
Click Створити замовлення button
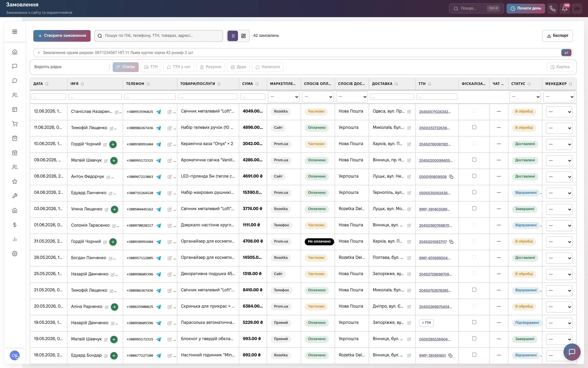point(62,36)
